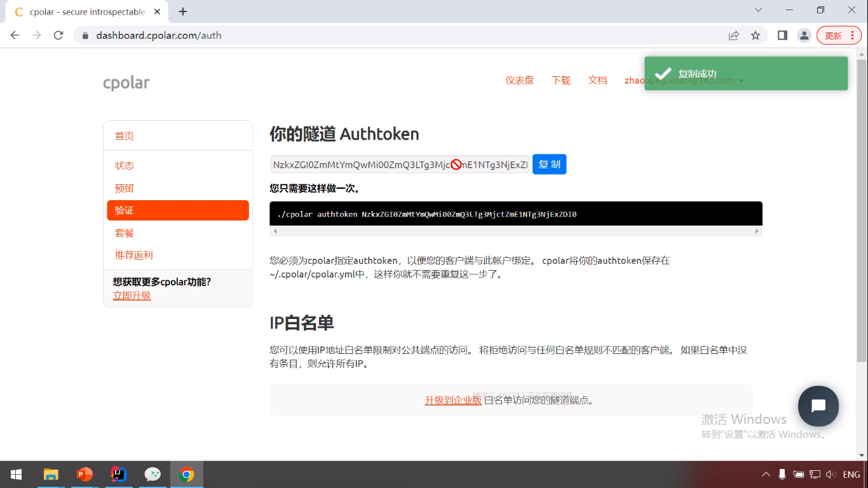Click the ./cpolar authtoken command line
The image size is (868, 488).
click(427, 214)
